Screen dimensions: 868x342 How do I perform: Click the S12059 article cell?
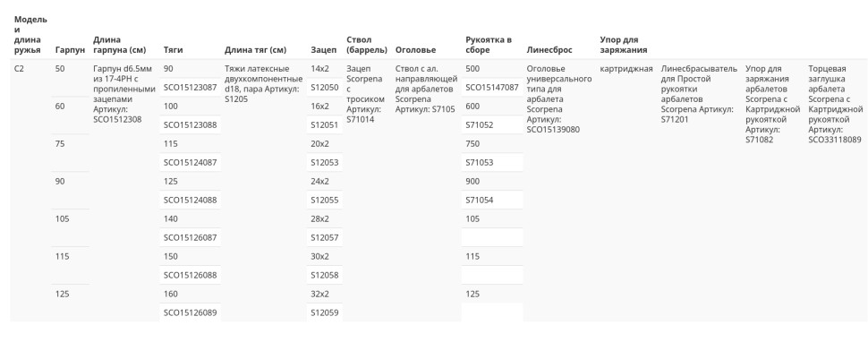pos(325,312)
